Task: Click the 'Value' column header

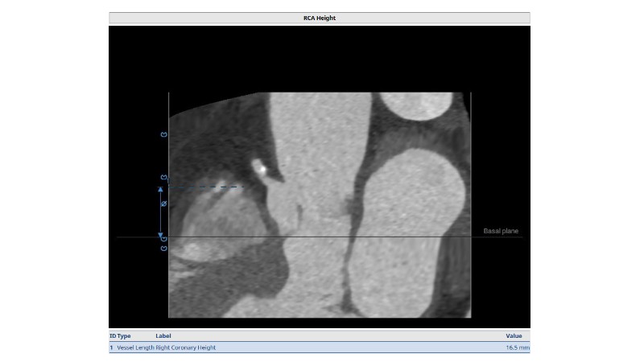Action: coord(514,335)
